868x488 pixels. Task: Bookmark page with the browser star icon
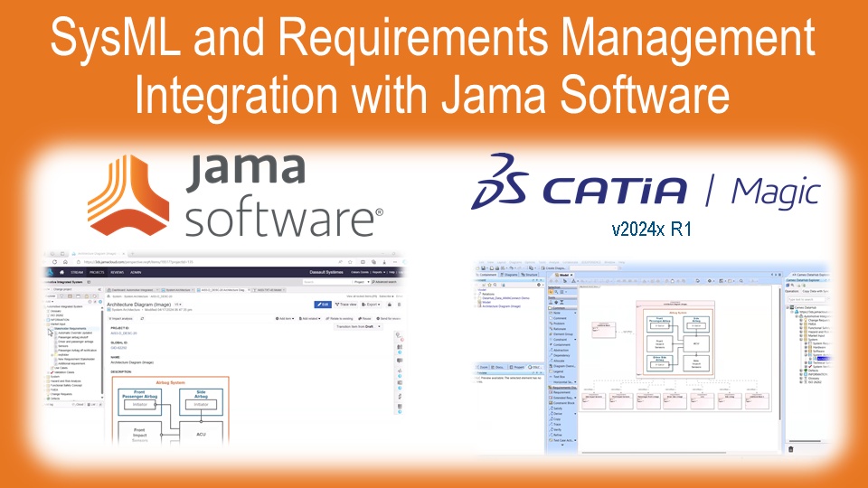(x=350, y=262)
